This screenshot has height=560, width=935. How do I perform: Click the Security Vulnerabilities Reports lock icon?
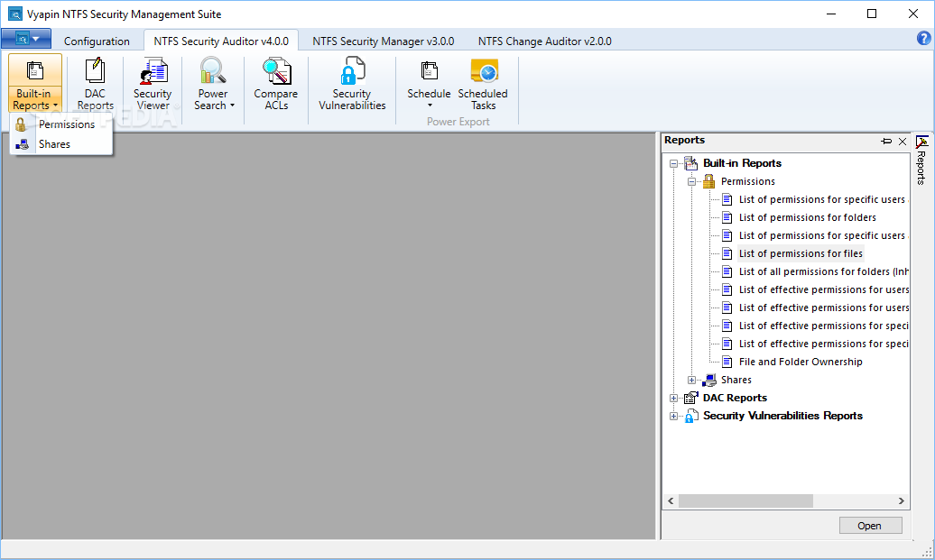point(690,416)
